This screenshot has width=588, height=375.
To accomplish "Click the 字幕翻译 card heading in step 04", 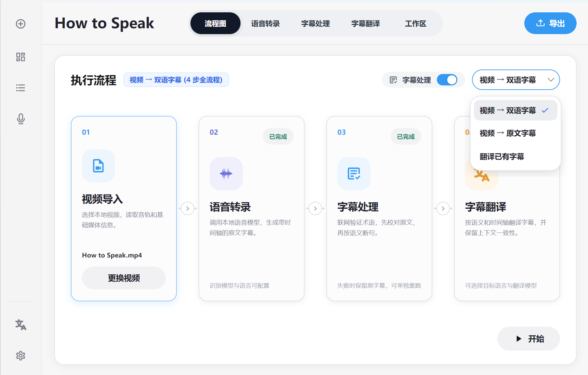I will click(x=486, y=207).
